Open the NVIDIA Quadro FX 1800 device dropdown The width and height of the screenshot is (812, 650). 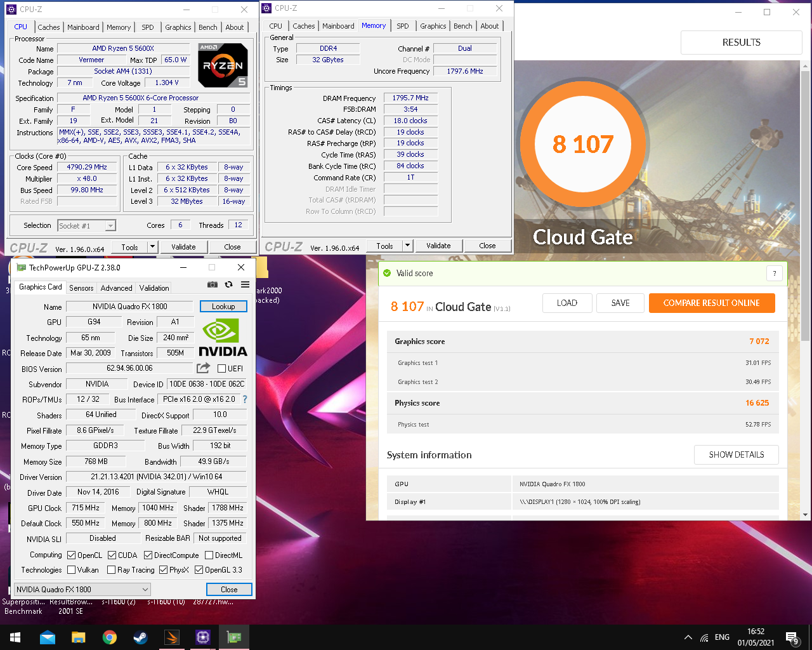point(82,589)
